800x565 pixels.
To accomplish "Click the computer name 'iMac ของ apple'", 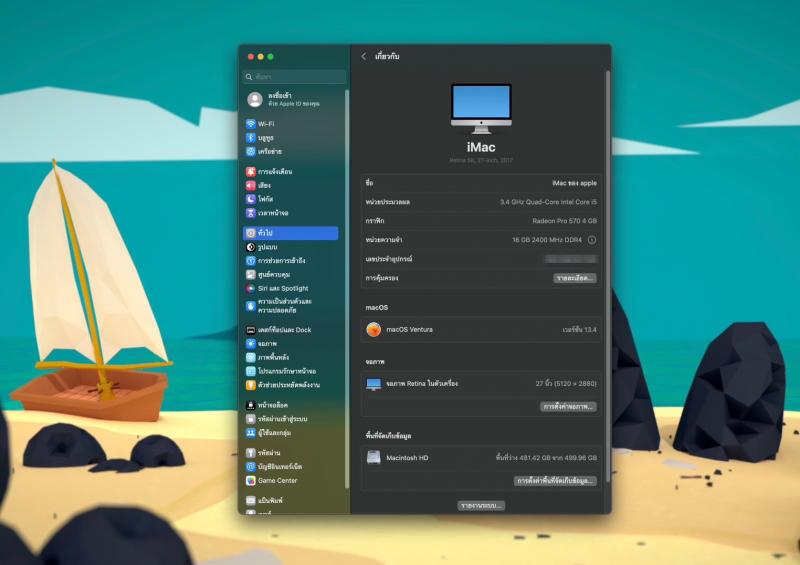I will [574, 183].
